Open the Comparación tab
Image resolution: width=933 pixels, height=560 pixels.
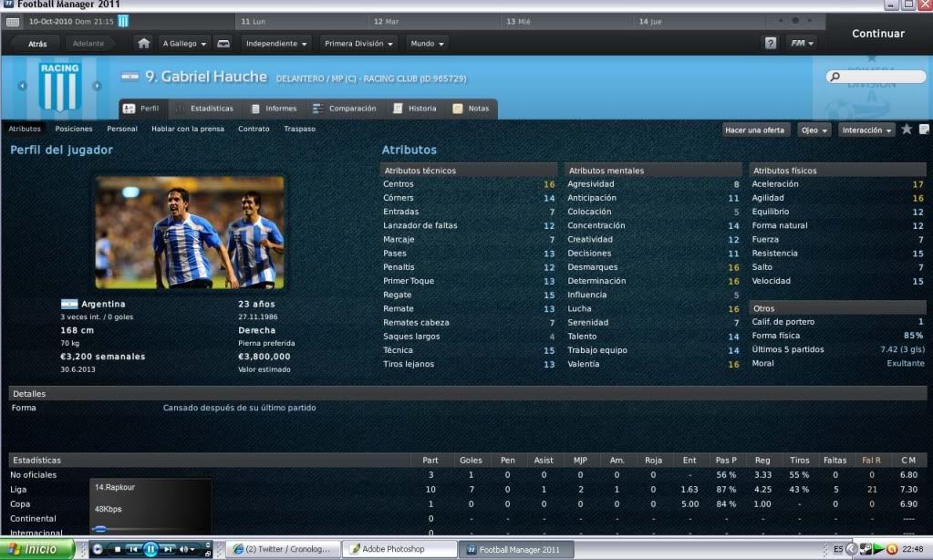[345, 109]
